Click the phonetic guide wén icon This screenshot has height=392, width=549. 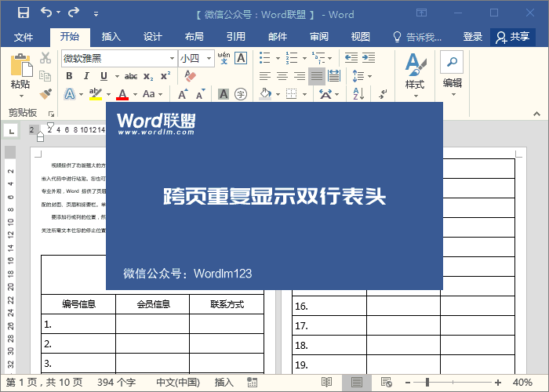click(224, 58)
